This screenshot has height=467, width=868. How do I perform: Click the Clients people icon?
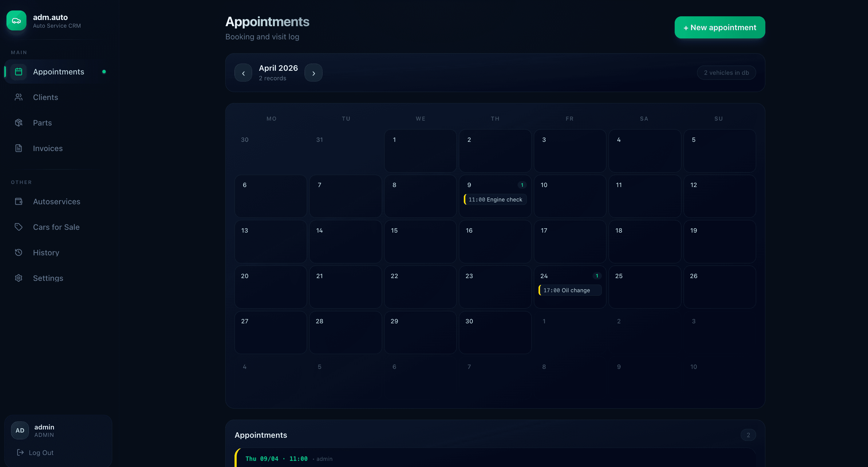pos(18,97)
